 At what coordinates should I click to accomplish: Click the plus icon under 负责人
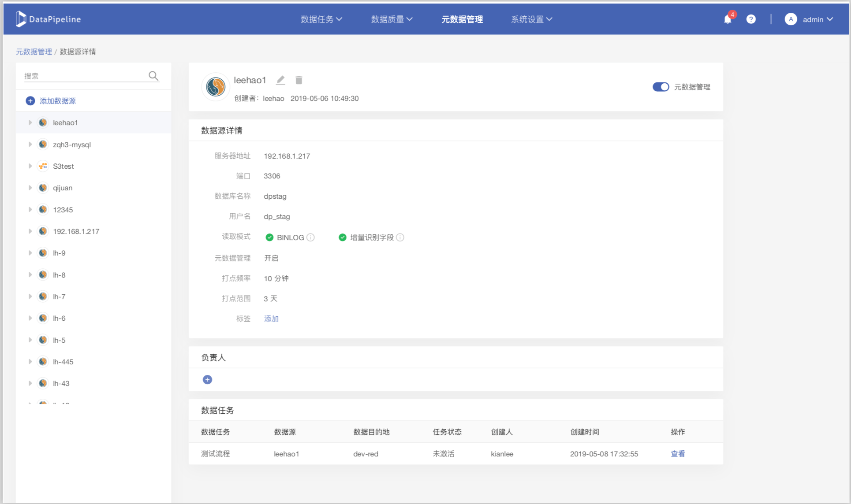[207, 380]
